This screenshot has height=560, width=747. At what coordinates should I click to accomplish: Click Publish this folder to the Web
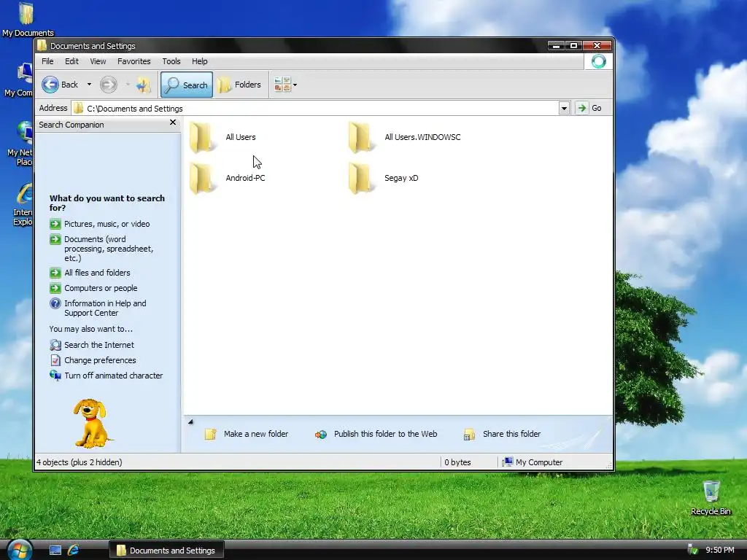pos(385,434)
